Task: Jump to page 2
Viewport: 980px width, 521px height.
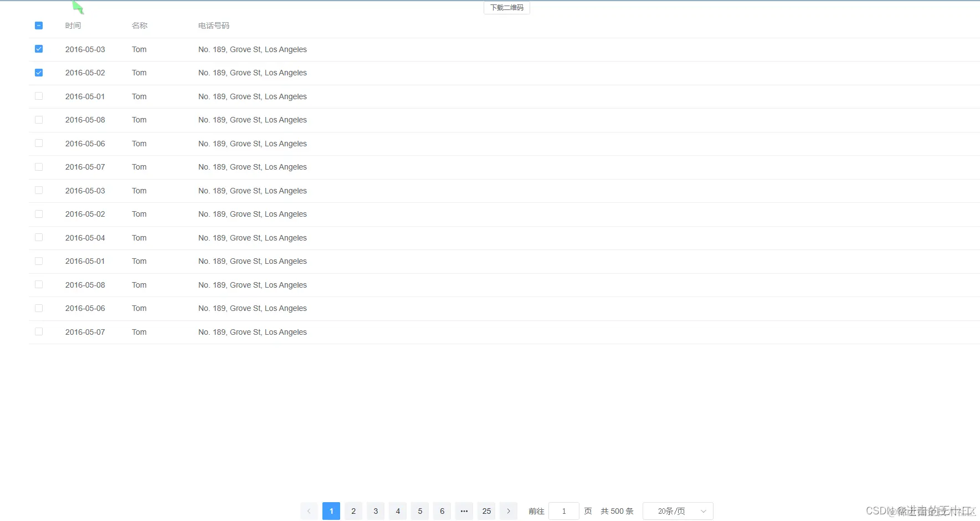Action: point(353,511)
